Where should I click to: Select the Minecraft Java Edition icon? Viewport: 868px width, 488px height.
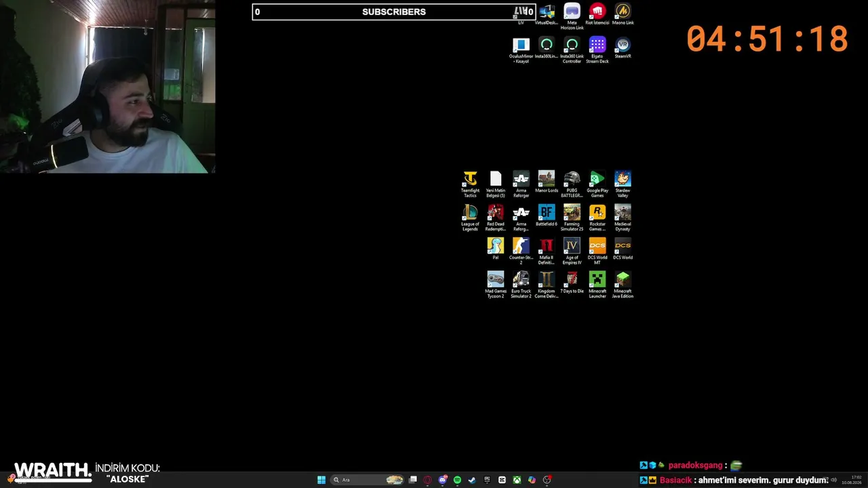623,285
